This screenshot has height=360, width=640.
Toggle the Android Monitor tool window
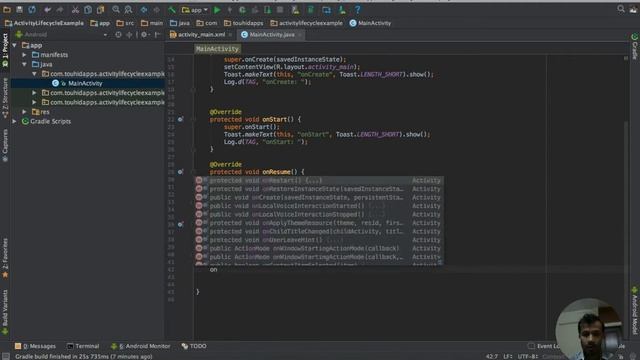[x=141, y=346]
